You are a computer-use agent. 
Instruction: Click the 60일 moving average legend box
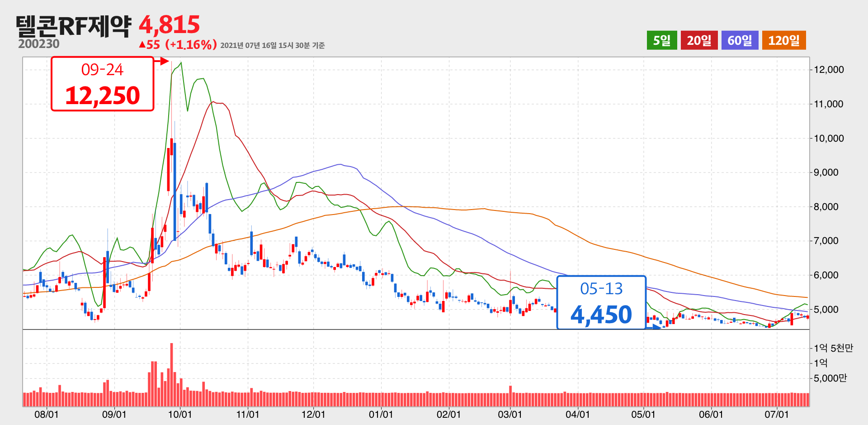[x=740, y=40]
